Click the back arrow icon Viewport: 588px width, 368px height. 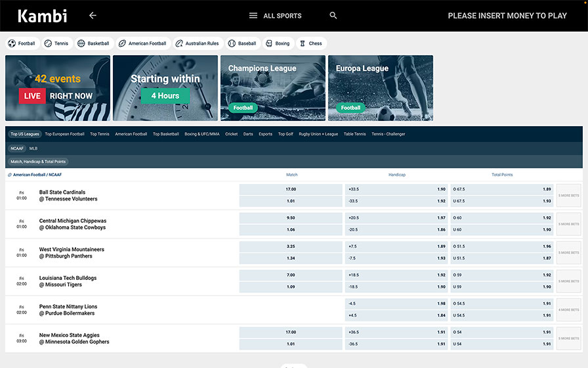tap(93, 15)
